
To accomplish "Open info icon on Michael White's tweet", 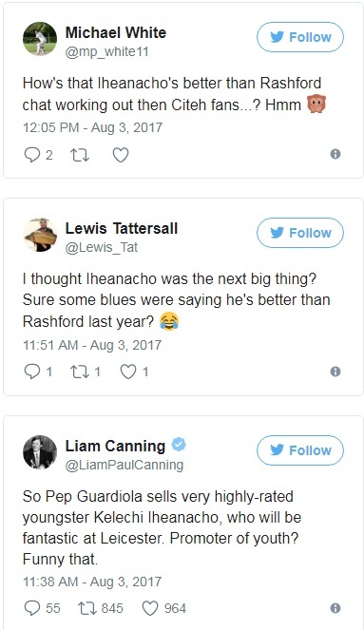I will coord(335,154).
